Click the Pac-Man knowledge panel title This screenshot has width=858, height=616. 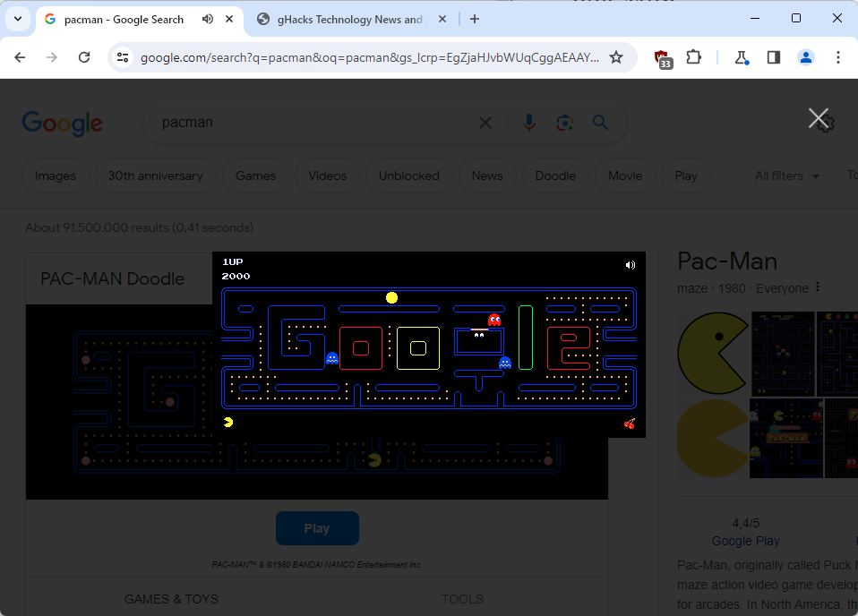pyautogui.click(x=727, y=261)
